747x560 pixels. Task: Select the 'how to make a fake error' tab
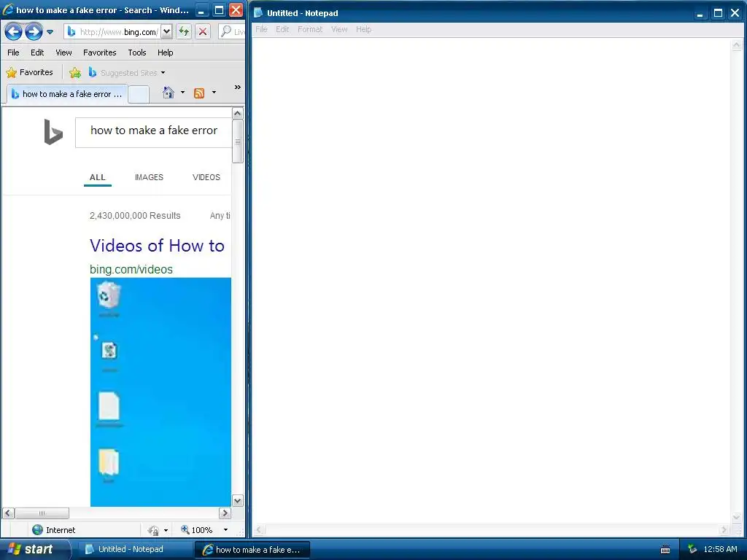[x=67, y=94]
